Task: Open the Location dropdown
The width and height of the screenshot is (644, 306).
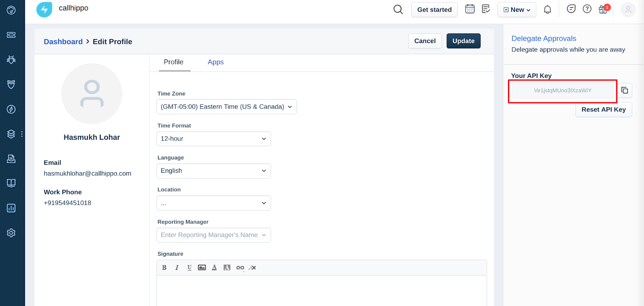Action: point(214,203)
